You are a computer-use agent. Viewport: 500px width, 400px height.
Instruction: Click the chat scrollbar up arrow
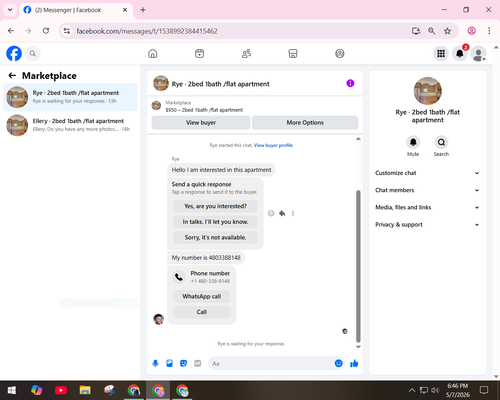[358, 139]
